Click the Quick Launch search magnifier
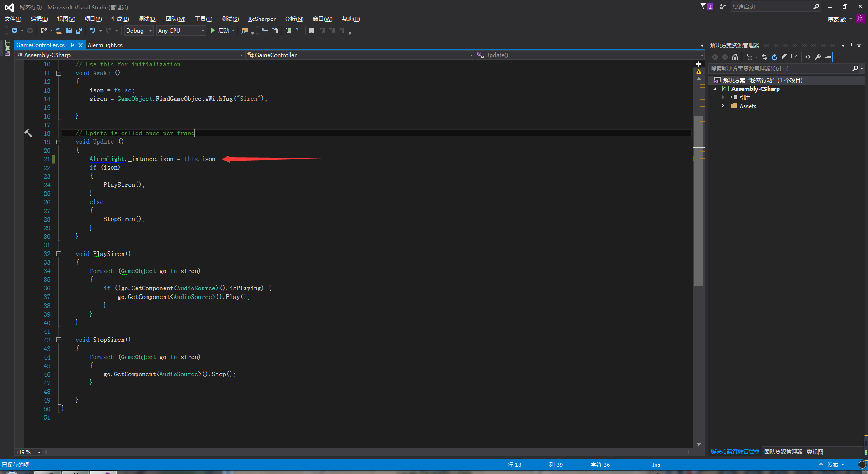This screenshot has width=868, height=474. [x=816, y=6]
